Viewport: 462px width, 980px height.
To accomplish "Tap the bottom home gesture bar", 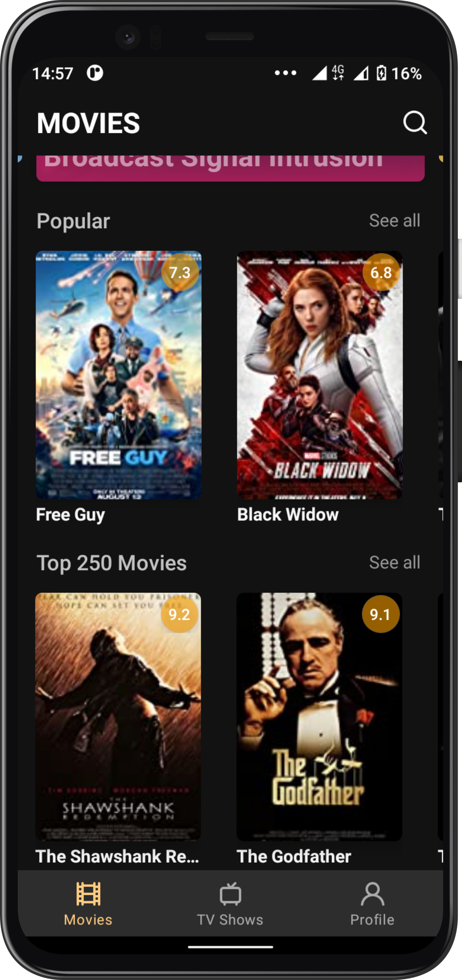I will point(230,947).
